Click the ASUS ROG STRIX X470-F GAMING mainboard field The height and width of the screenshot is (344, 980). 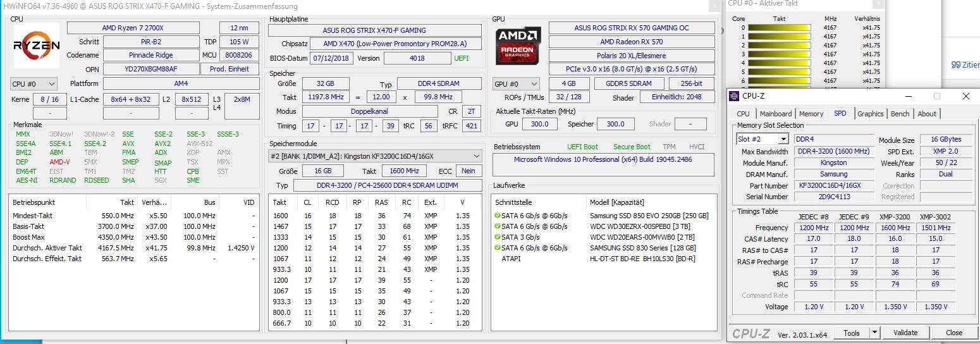(x=375, y=30)
